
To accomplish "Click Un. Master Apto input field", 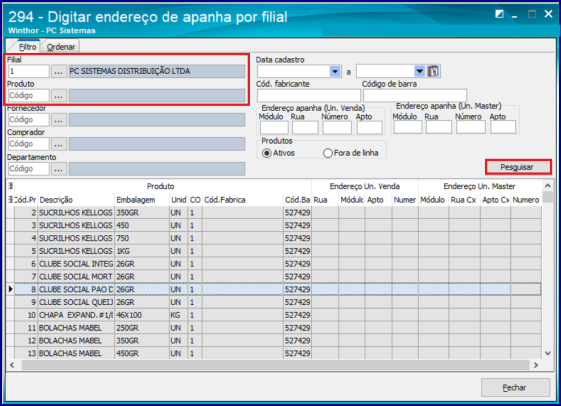I will point(503,127).
